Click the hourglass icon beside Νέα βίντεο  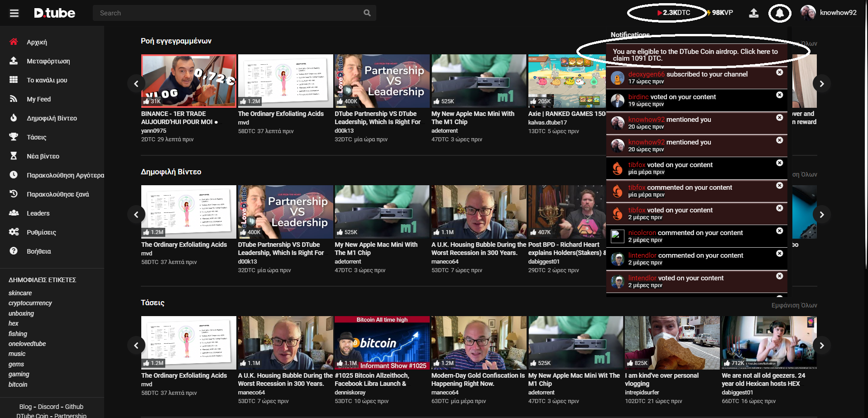click(14, 156)
